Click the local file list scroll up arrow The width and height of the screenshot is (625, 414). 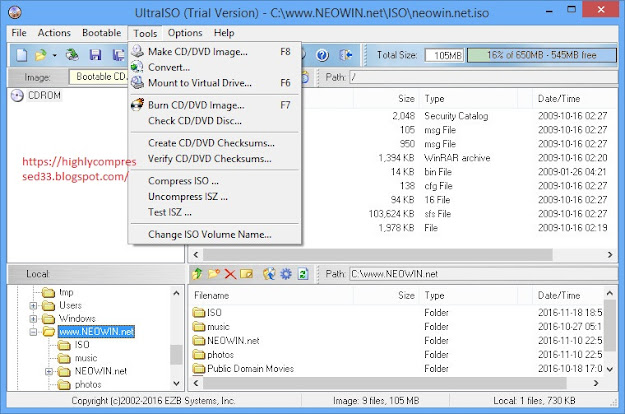point(609,294)
